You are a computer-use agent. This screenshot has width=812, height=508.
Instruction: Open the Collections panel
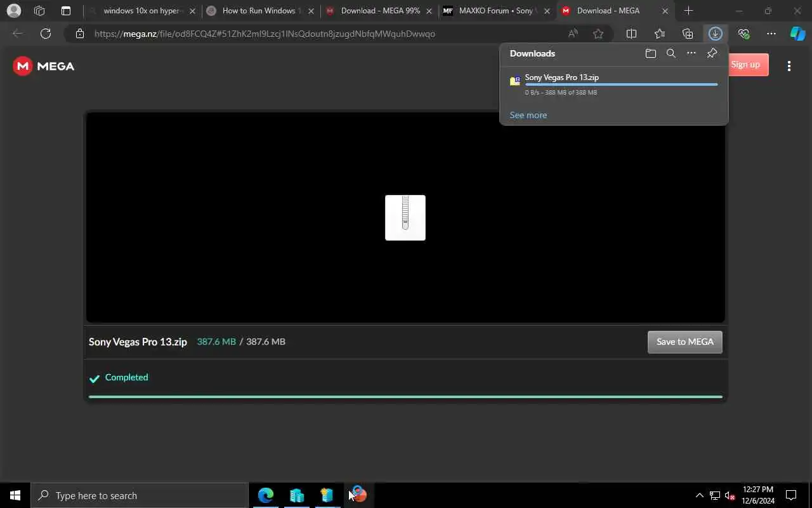pos(688,34)
